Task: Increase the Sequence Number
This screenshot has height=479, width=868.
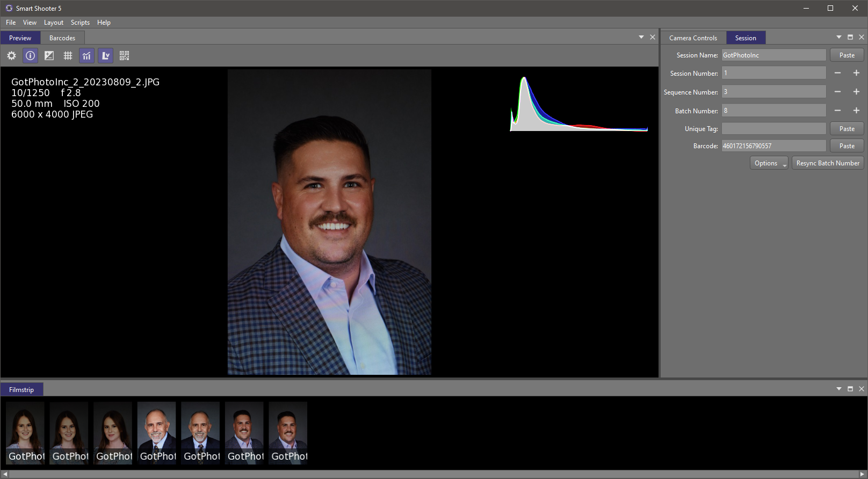Action: coord(856,92)
